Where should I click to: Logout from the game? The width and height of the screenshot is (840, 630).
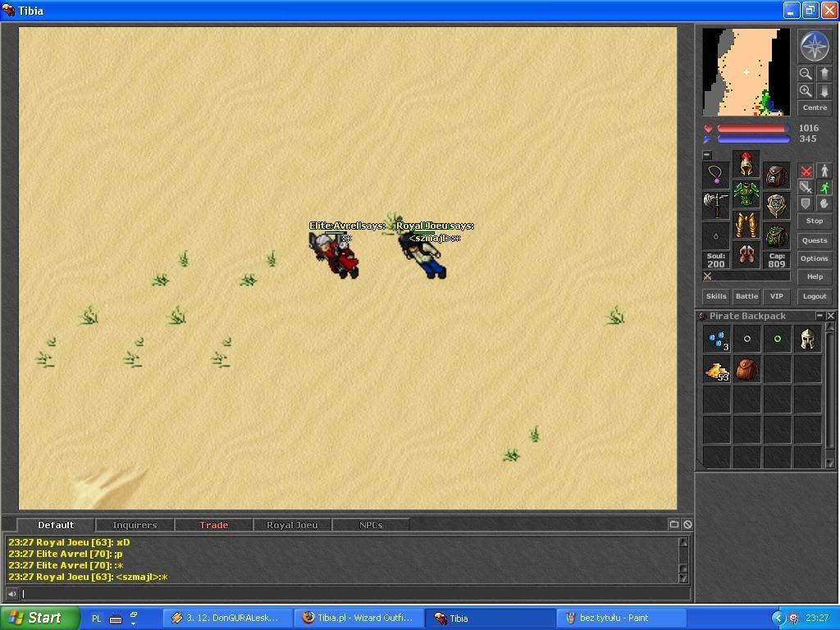point(815,296)
